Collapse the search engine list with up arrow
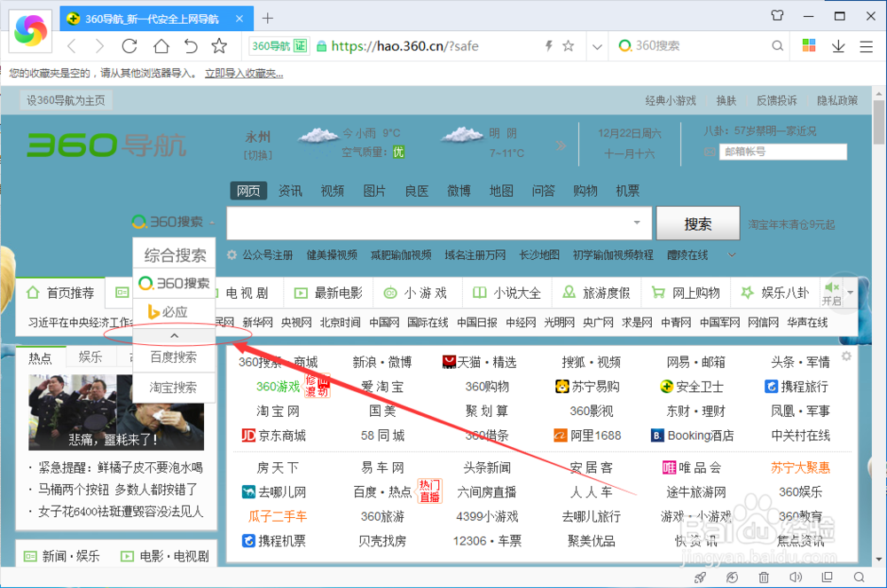 [x=174, y=336]
